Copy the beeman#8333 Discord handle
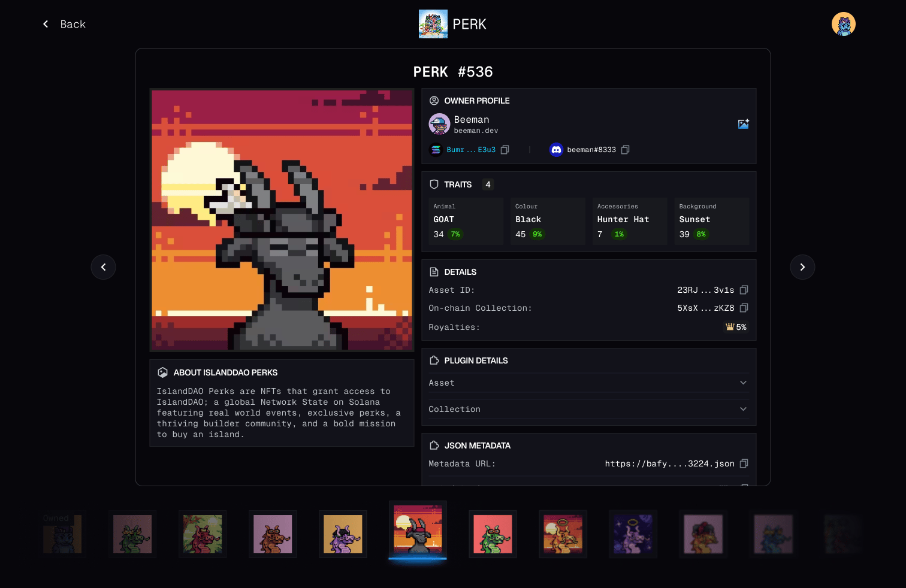 click(x=625, y=150)
